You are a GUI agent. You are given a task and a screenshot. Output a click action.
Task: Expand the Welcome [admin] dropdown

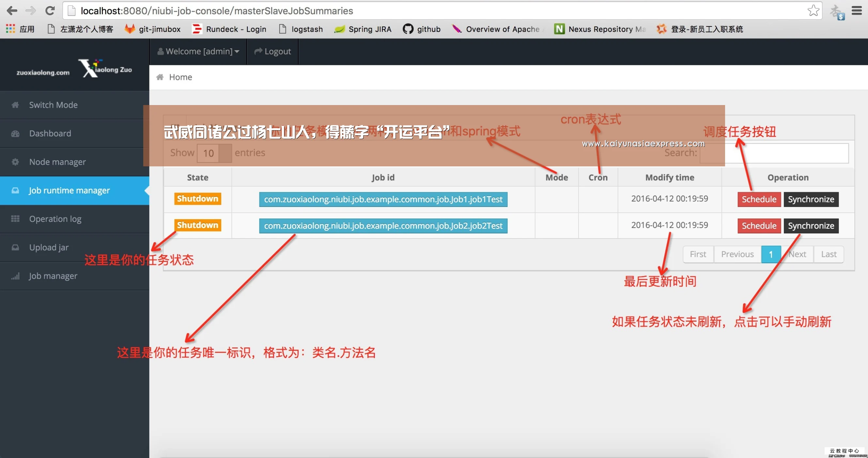(x=198, y=51)
